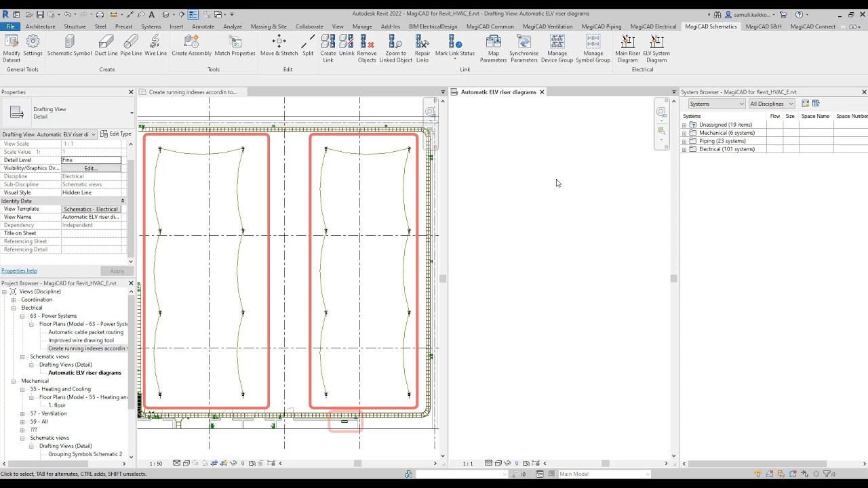This screenshot has height=488, width=868.
Task: Open Edit Type in Properties panel
Action: pos(115,134)
